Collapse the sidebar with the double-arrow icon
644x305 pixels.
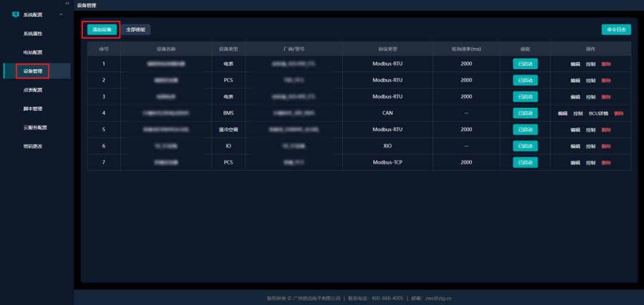(67, 4)
